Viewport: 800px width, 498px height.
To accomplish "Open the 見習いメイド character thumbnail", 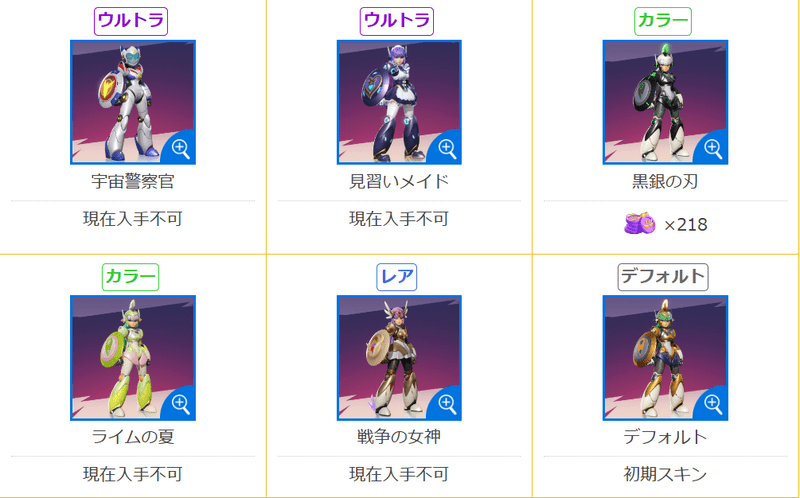I will tap(399, 102).
